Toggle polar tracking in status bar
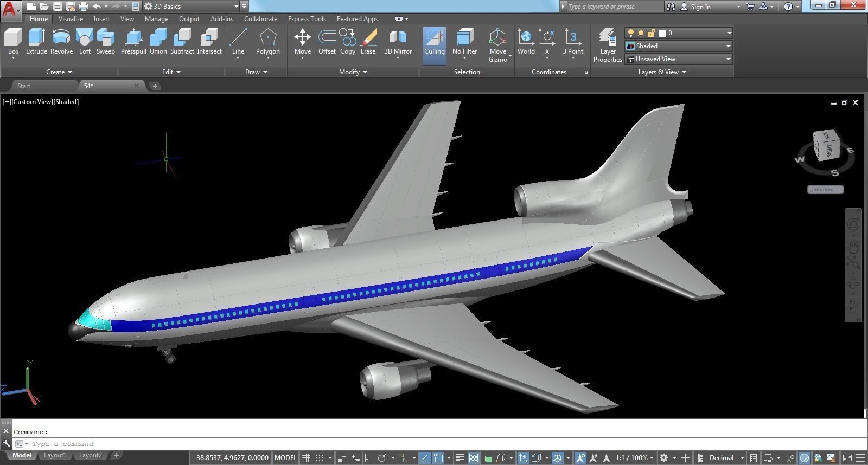This screenshot has height=465, width=868. [x=382, y=458]
